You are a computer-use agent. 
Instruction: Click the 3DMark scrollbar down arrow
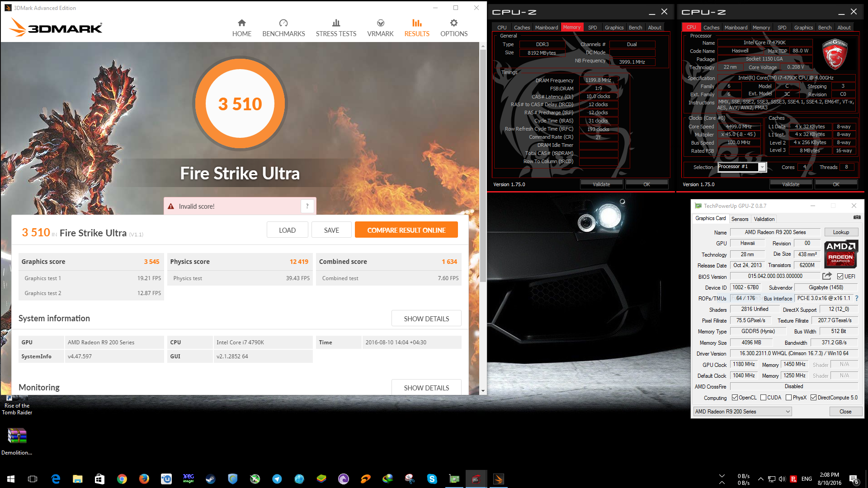[x=483, y=391]
